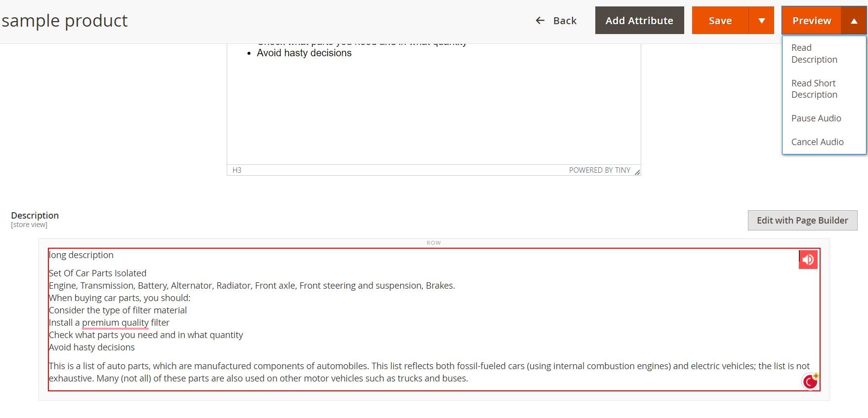Expand the Save options arrow

[761, 21]
